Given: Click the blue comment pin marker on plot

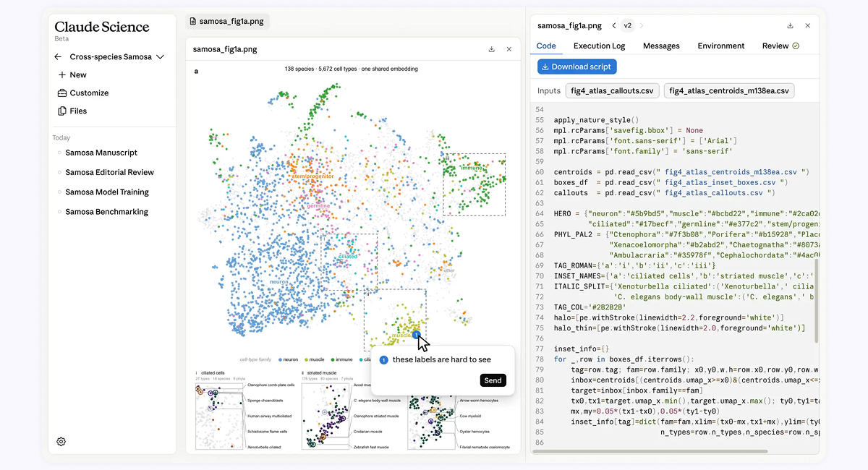Looking at the screenshot, I should tap(416, 334).
